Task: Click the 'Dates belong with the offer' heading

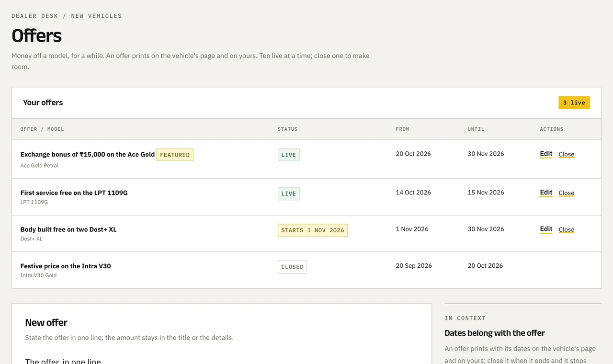Action: 495,333
